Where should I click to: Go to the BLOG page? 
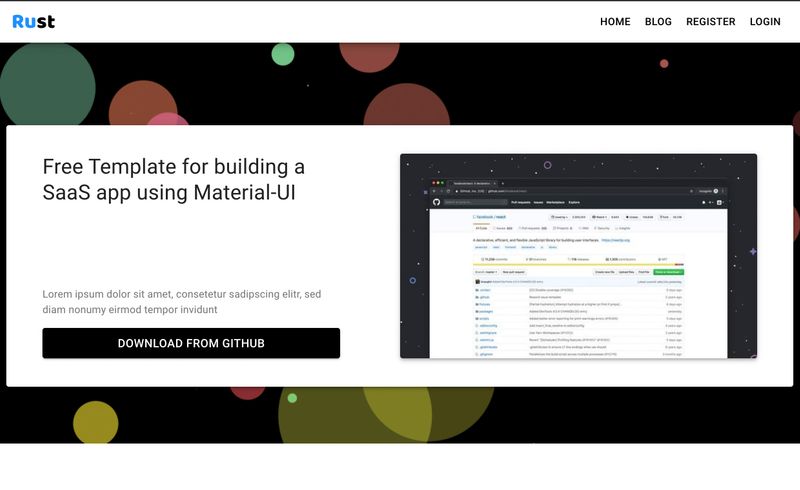658,21
